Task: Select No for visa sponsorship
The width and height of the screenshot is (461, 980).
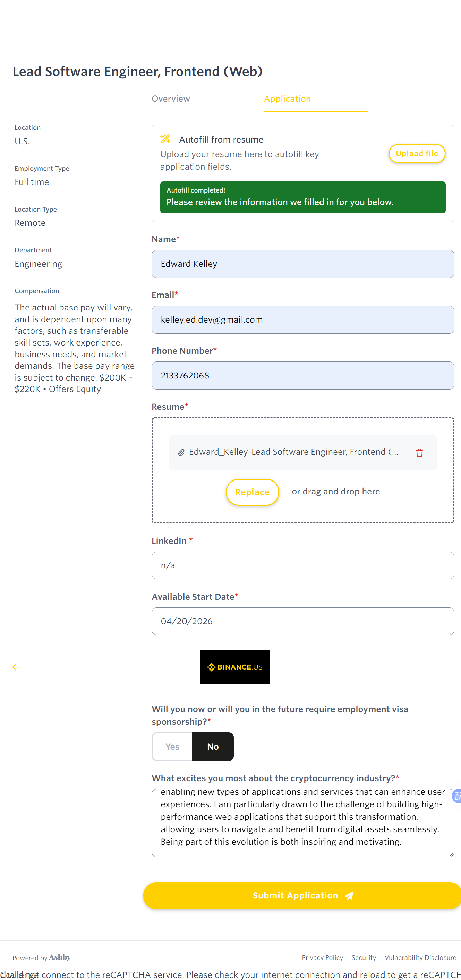Action: (x=213, y=747)
